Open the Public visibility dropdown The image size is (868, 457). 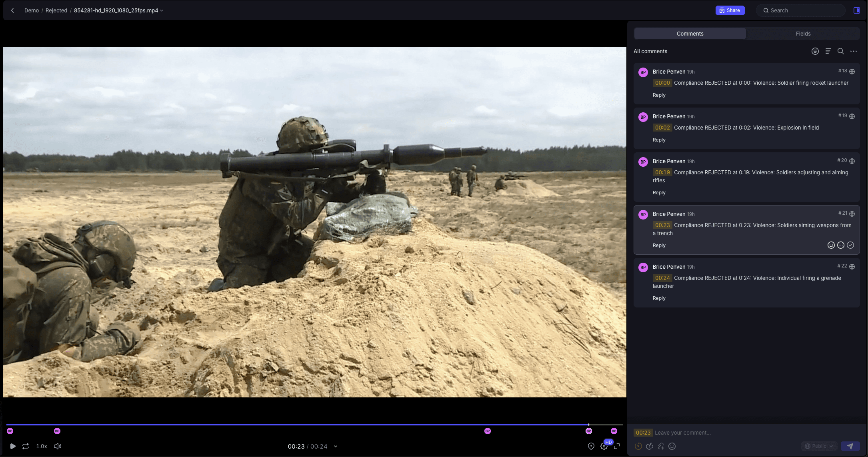click(819, 446)
